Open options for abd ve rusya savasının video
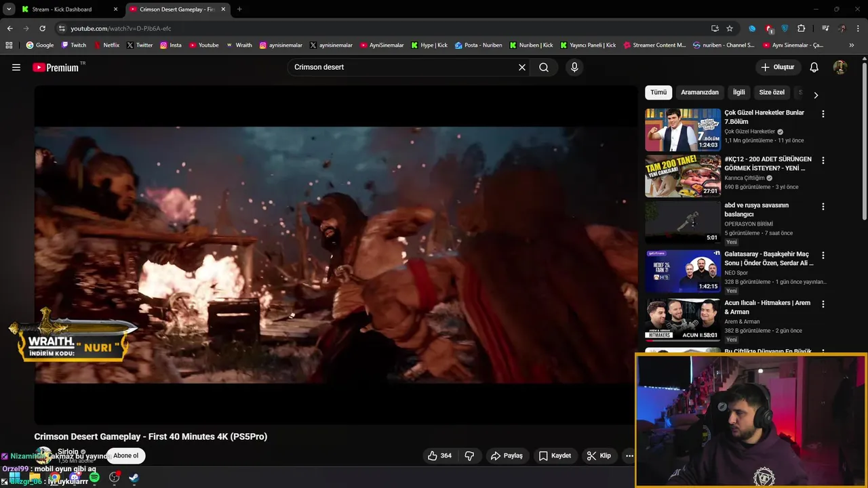Screen dimensions: 868x488 (823, 207)
